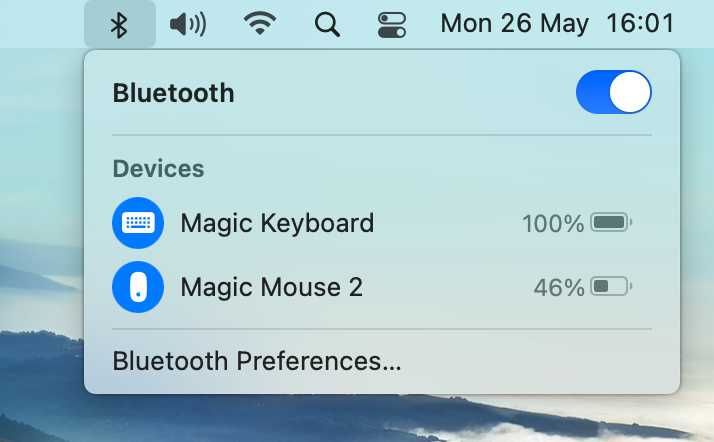The height and width of the screenshot is (442, 714).
Task: Click the Magic Mouse 2 battery indicator
Action: pyautogui.click(x=612, y=287)
